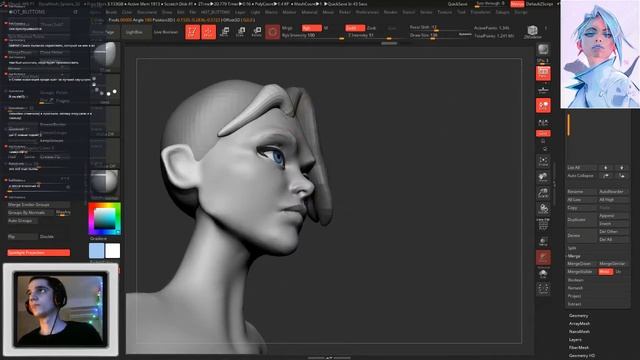Toggle the red Zadd button
The height and width of the screenshot is (360, 640).
(355, 28)
